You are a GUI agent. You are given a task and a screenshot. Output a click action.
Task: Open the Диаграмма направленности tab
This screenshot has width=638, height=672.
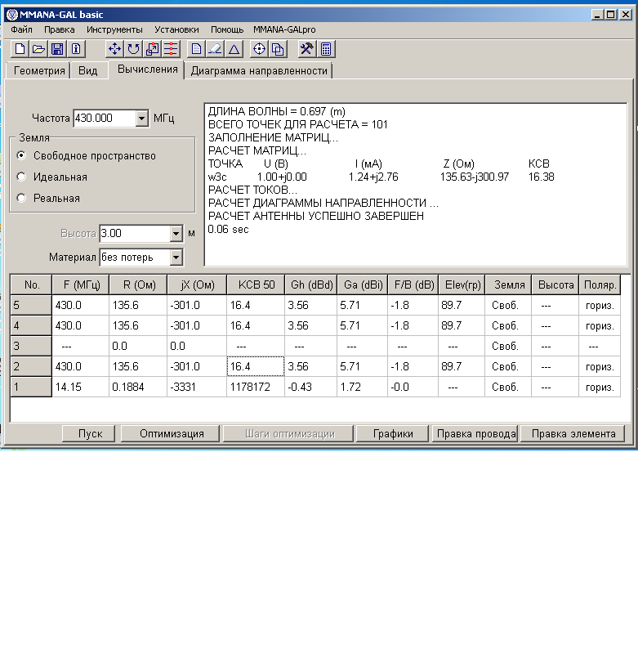point(259,71)
